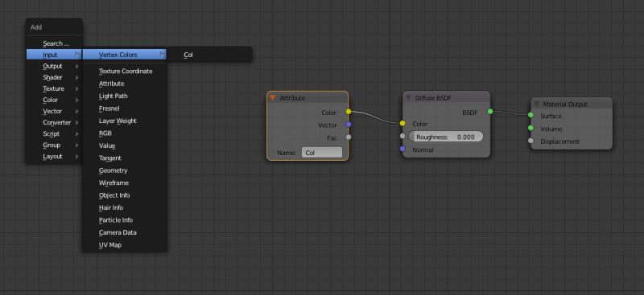Viewport: 644px width, 295px height.
Task: Open the Group submenu
Action: [54, 145]
